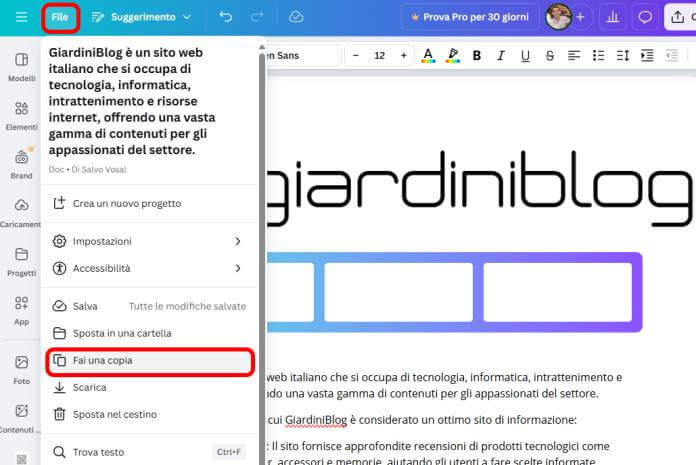This screenshot has width=696, height=465.
Task: Select Sposta nel cestino
Action: (150, 414)
